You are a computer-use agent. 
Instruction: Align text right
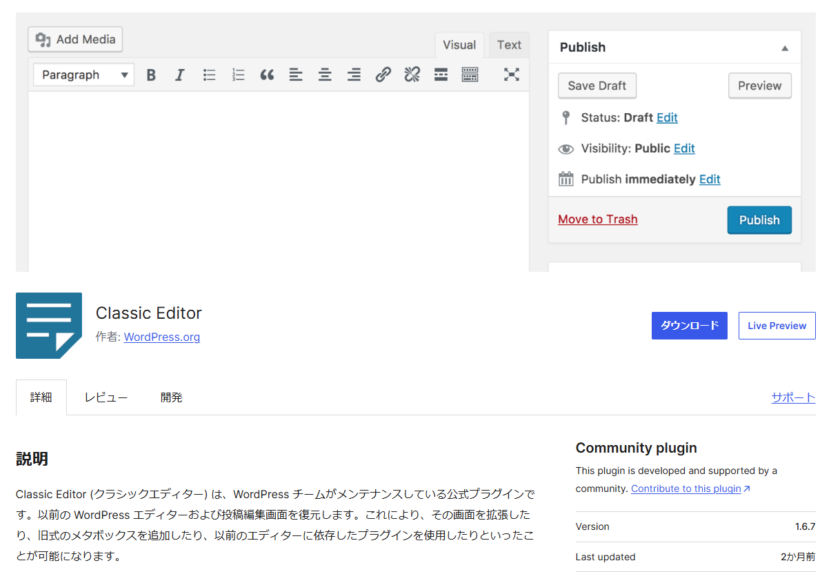pyautogui.click(x=354, y=75)
